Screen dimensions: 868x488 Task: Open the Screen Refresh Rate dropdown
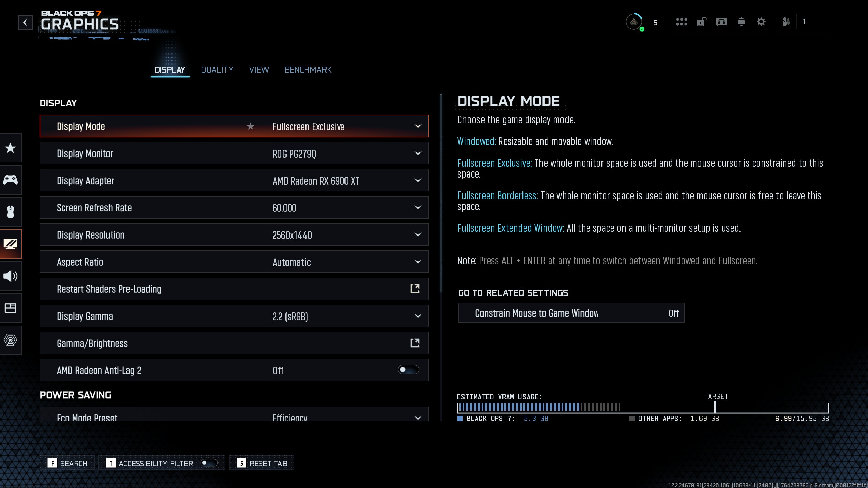pyautogui.click(x=418, y=207)
